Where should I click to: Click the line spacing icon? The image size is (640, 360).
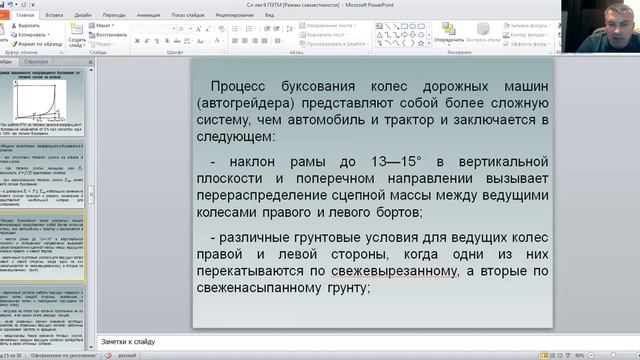pos(290,29)
